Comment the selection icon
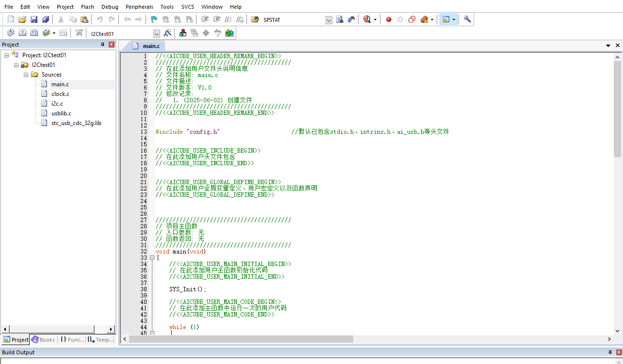Screen dimensions: 623x364 (x=228, y=19)
